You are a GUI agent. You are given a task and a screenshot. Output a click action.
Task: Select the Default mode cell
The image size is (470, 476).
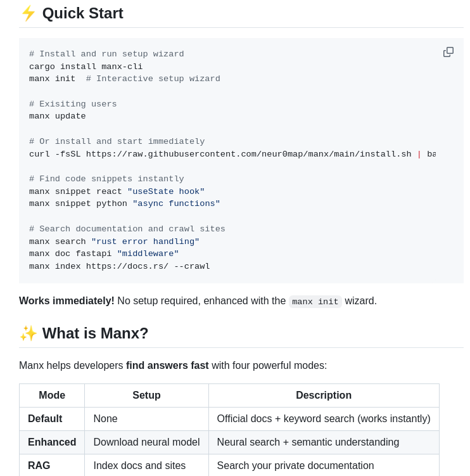click(45, 419)
